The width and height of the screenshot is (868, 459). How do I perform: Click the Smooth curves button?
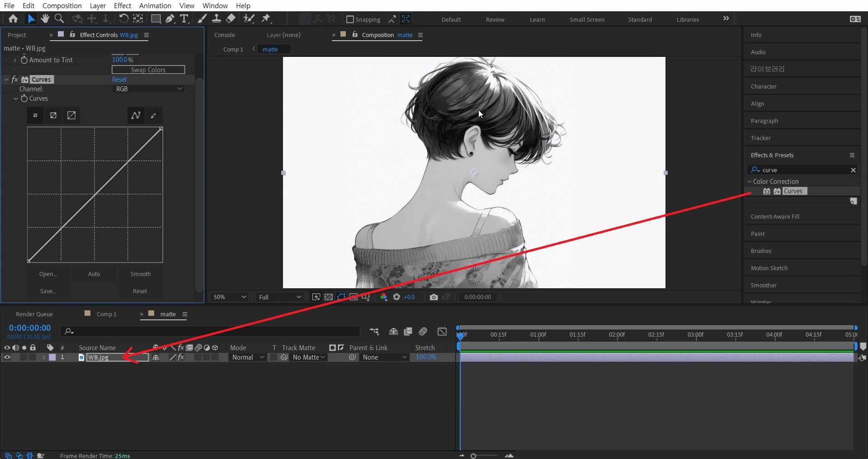(141, 274)
